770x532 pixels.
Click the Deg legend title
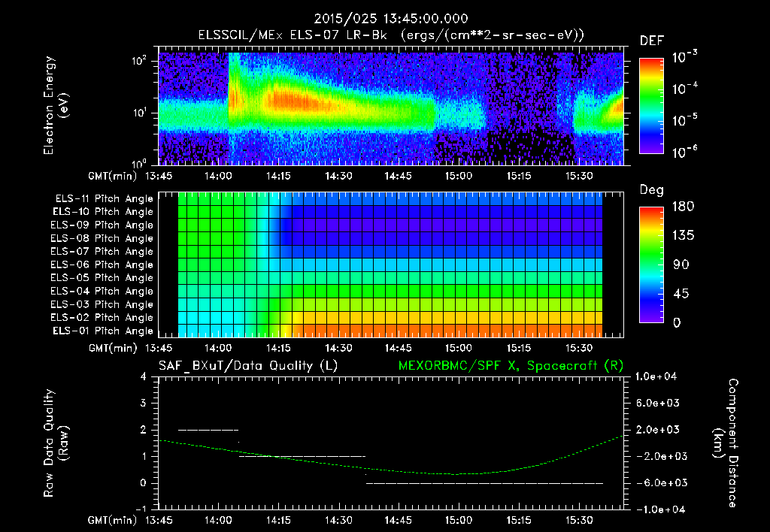point(652,190)
